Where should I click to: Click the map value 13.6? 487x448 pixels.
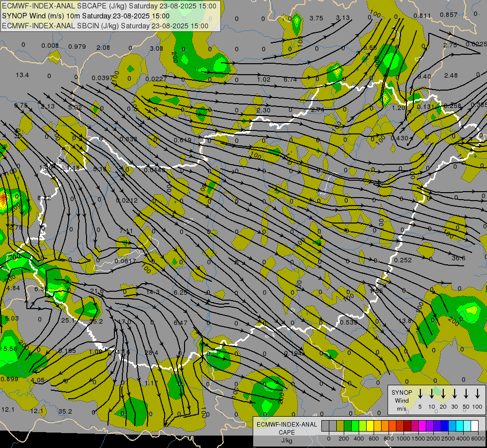(x=405, y=321)
